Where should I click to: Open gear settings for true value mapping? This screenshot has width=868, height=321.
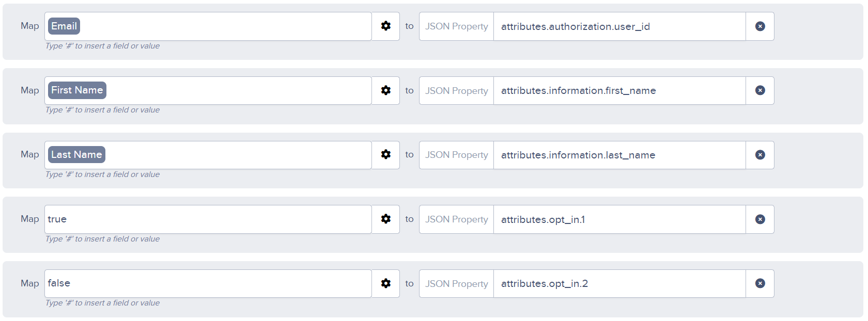tap(385, 219)
